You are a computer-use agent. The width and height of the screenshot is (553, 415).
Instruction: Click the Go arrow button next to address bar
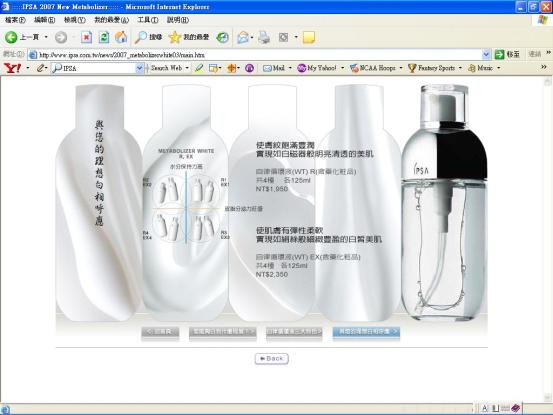point(499,54)
